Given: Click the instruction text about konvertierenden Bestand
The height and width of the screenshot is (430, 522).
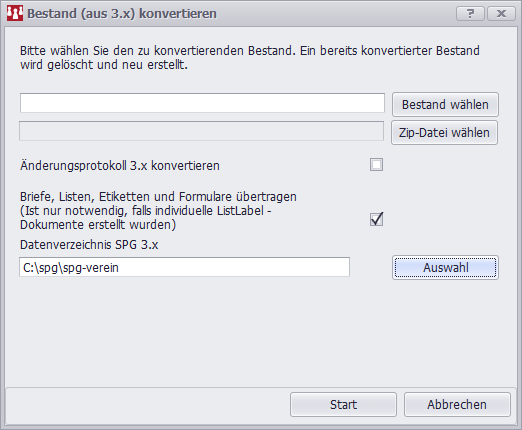Looking at the screenshot, I should click(x=250, y=57).
